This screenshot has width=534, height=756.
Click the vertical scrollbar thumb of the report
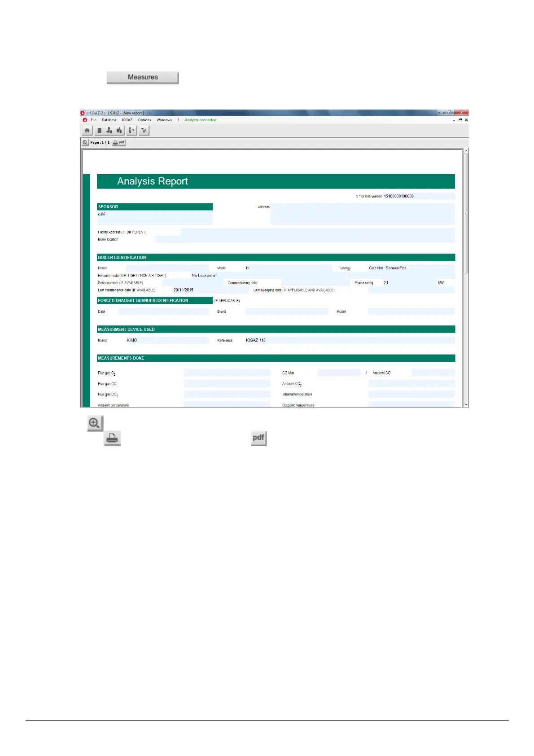[466, 214]
